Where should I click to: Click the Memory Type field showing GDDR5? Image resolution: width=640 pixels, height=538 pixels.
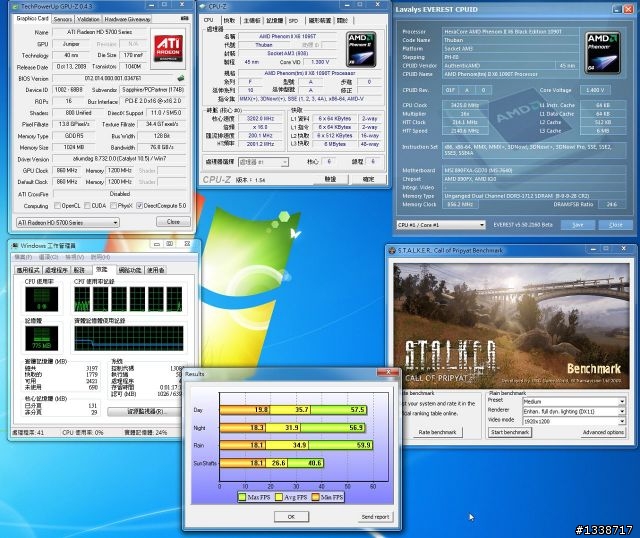click(74, 136)
